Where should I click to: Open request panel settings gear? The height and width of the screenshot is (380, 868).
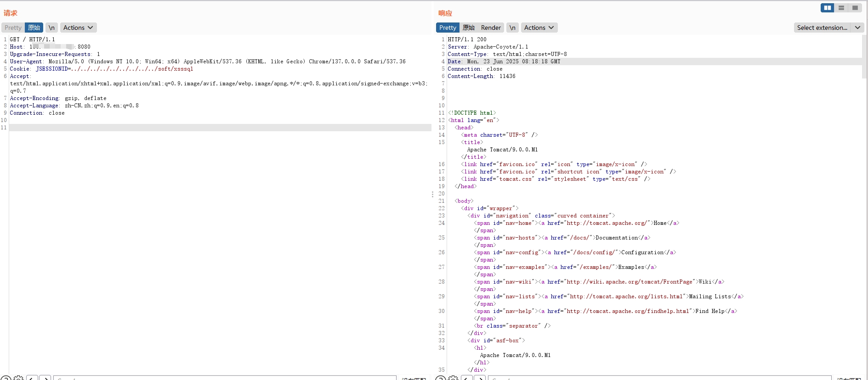(18, 378)
